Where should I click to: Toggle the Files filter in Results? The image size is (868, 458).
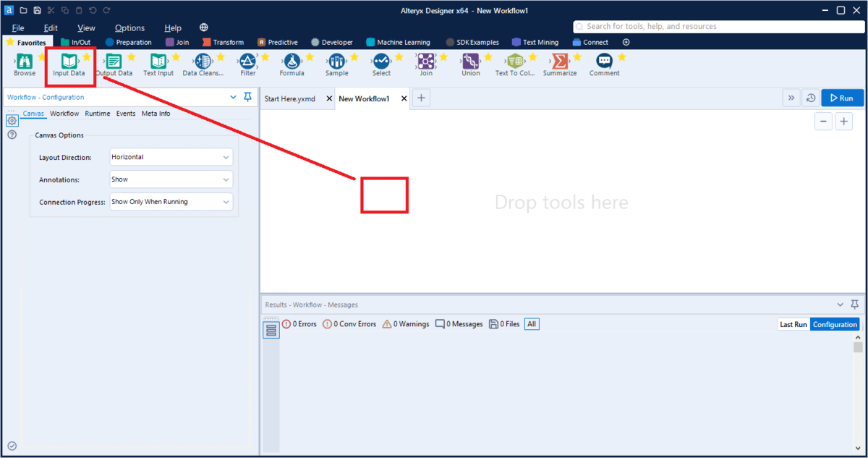504,324
